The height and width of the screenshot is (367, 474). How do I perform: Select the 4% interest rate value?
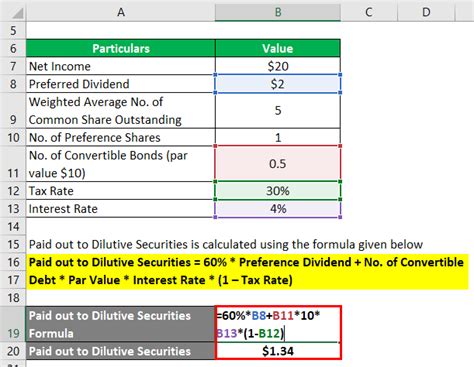click(278, 209)
